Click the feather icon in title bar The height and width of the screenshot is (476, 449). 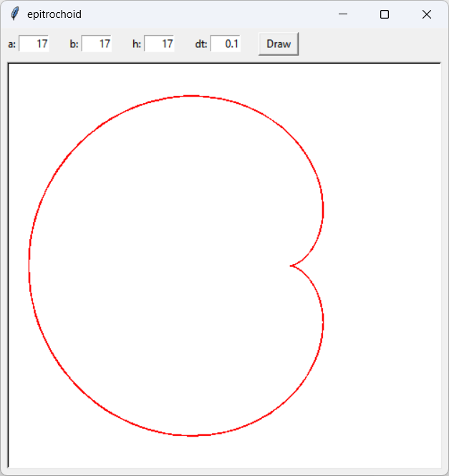(x=14, y=14)
